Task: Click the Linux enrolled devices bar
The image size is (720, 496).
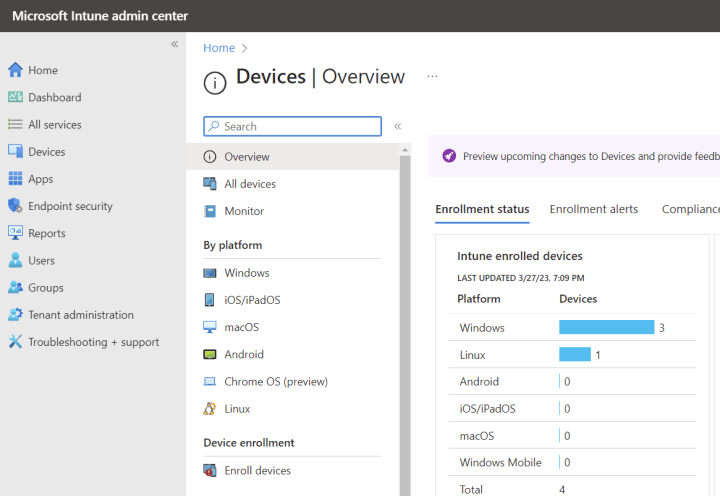Action: [575, 355]
